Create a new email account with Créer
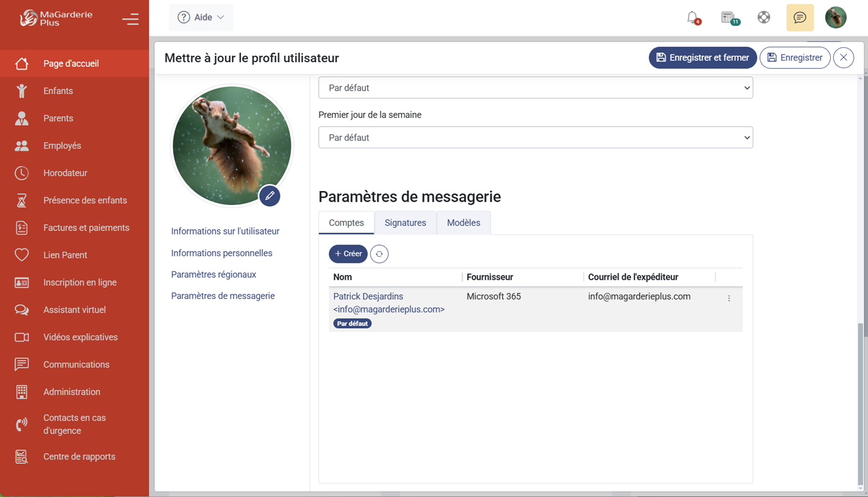 tap(348, 254)
